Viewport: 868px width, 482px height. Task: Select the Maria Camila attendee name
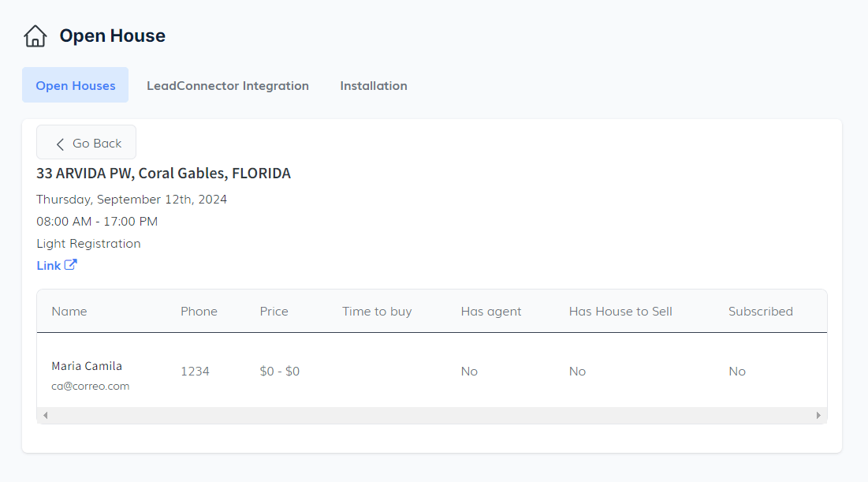click(x=87, y=366)
